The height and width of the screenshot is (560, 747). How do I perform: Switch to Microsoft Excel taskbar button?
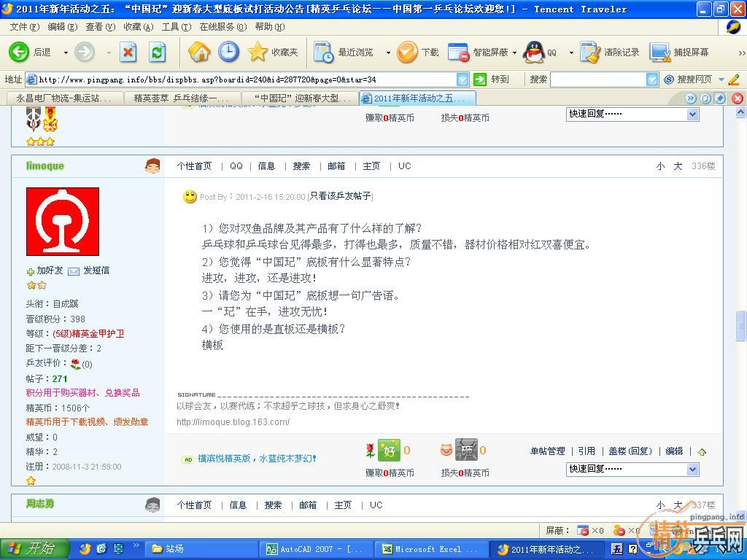tap(432, 549)
